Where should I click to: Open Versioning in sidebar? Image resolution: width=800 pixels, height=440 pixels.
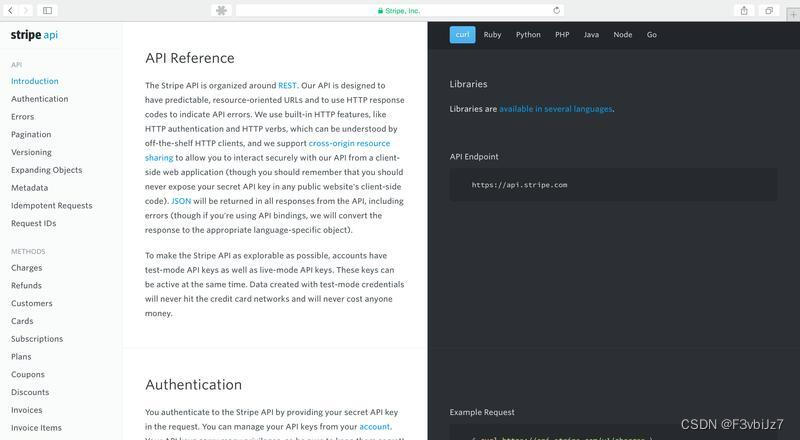point(31,152)
